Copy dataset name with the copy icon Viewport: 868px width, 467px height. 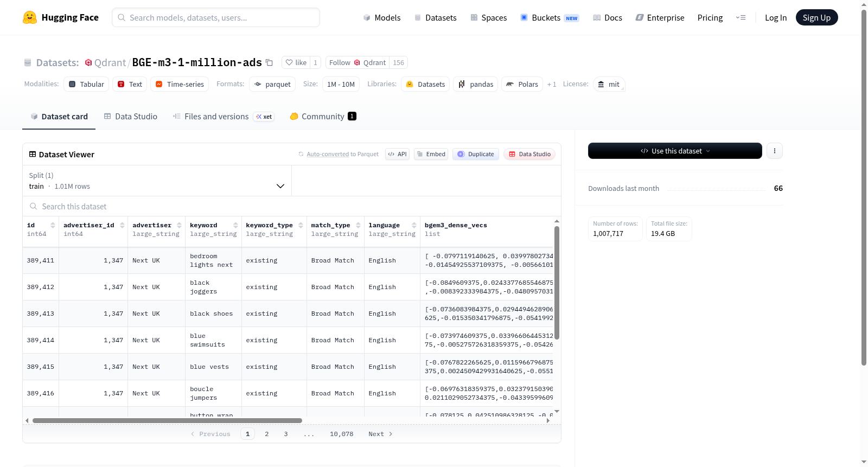coord(269,62)
